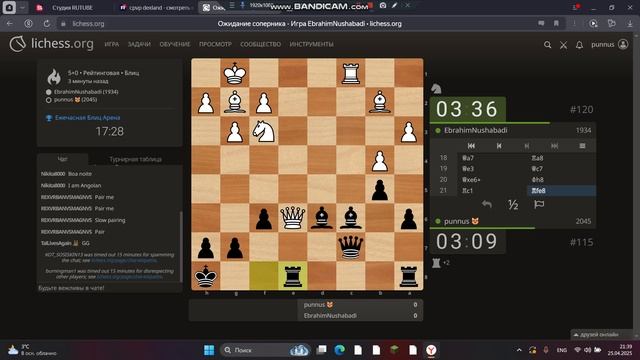Open ЗАДАЧИ menu
This screenshot has width=640, height=360.
[x=139, y=44]
